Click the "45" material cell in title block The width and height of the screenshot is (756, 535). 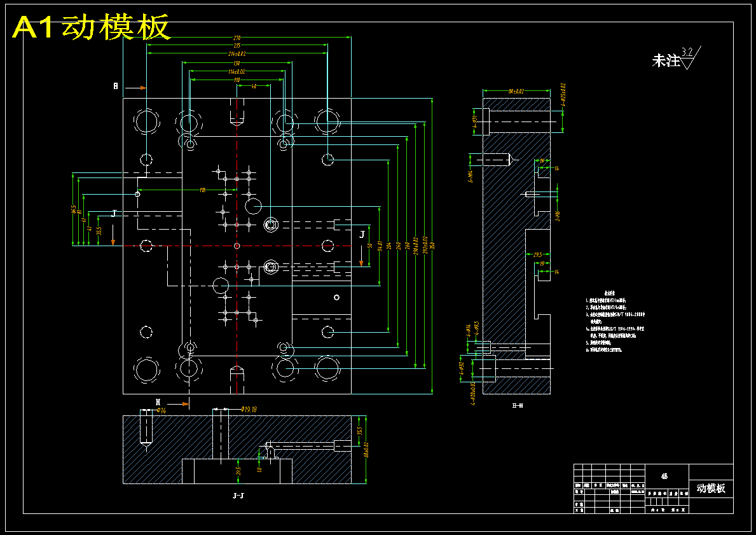tap(664, 476)
